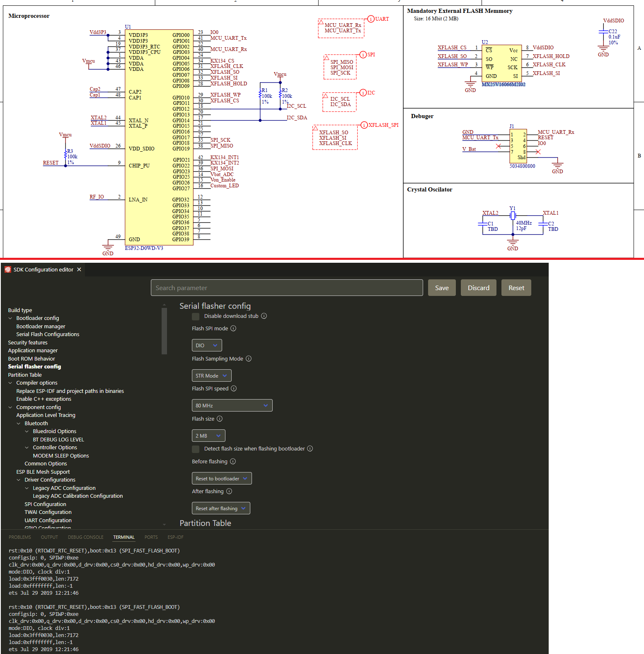644x654 pixels.
Task: Close the SDK Configuration editor tab
Action: click(x=79, y=269)
